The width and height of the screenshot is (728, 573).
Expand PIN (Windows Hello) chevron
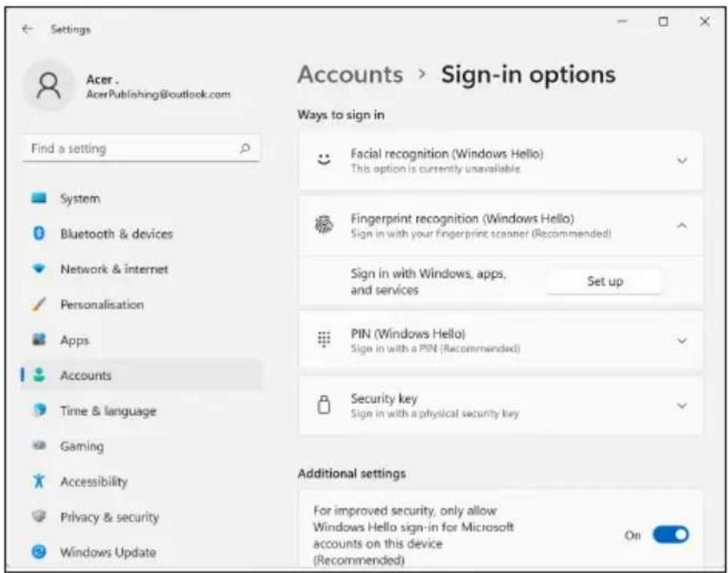click(681, 341)
